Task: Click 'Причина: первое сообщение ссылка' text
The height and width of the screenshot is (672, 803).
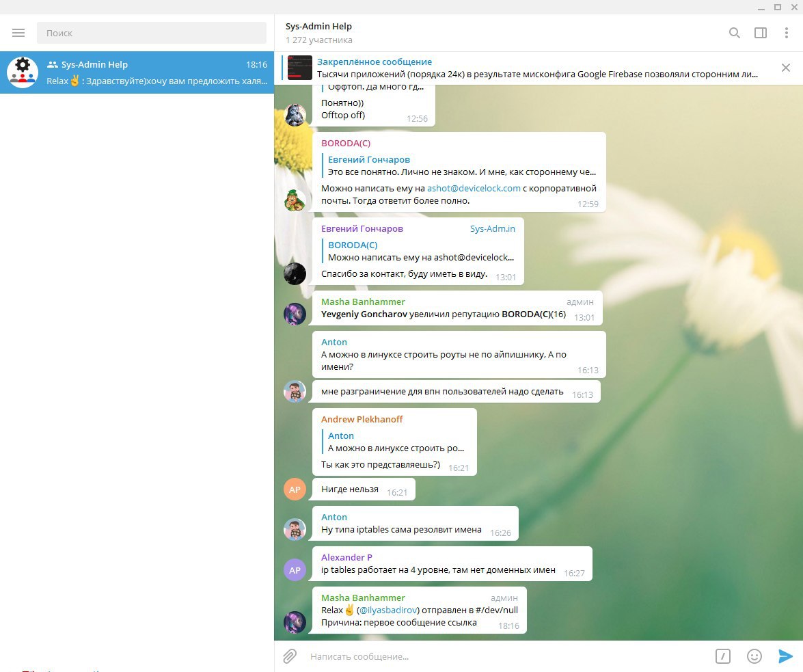Action: click(x=399, y=622)
